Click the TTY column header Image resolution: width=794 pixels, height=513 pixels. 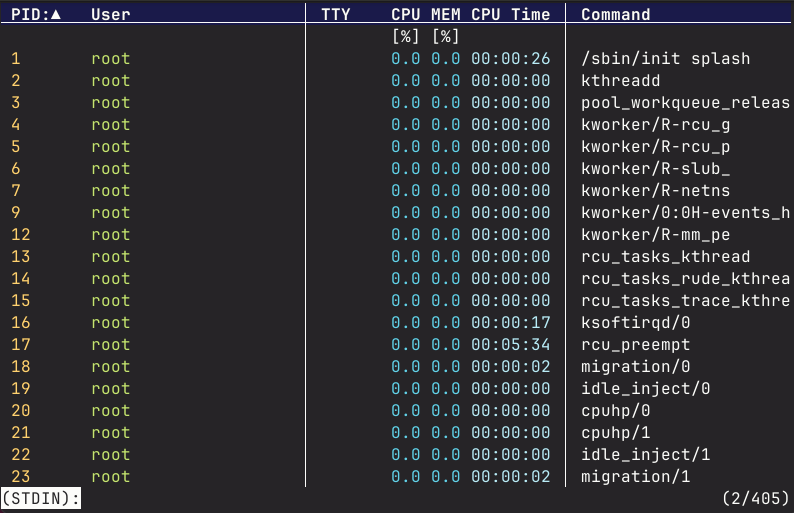(336, 15)
